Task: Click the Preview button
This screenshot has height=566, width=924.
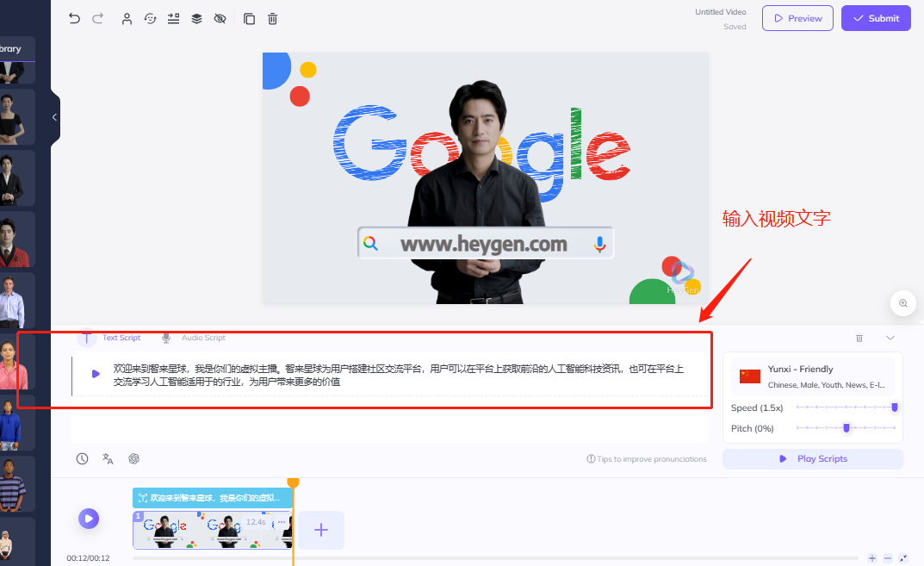Action: click(x=797, y=18)
